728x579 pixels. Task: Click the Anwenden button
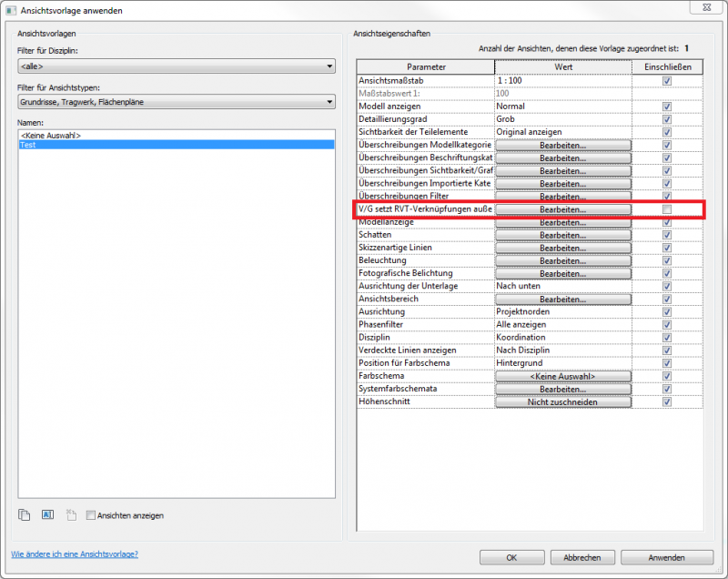pyautogui.click(x=666, y=557)
